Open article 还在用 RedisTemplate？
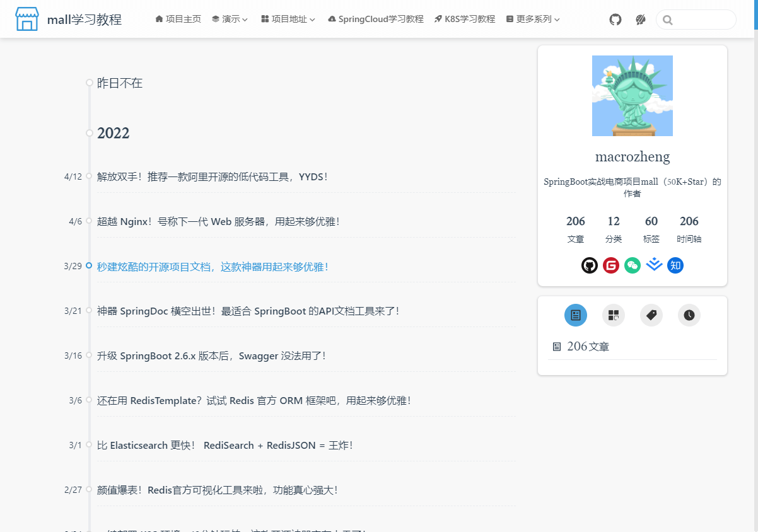 (254, 400)
